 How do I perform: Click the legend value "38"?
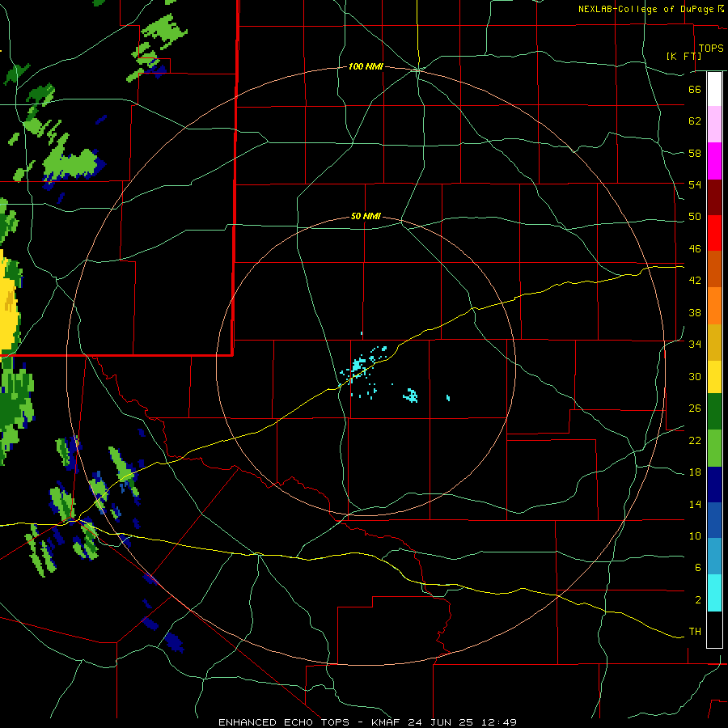coord(695,312)
